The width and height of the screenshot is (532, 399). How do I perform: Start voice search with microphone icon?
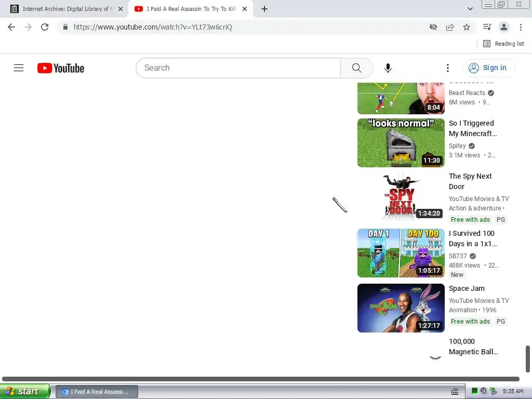pyautogui.click(x=388, y=68)
